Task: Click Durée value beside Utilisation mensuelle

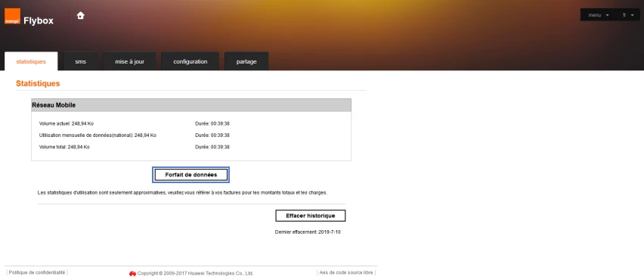Action: (x=212, y=135)
